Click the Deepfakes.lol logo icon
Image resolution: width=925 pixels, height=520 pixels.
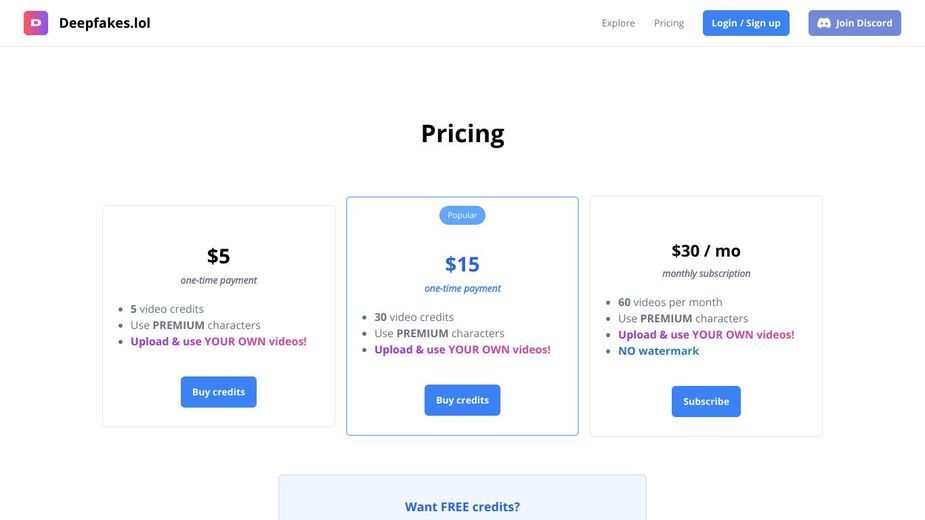[x=36, y=23]
